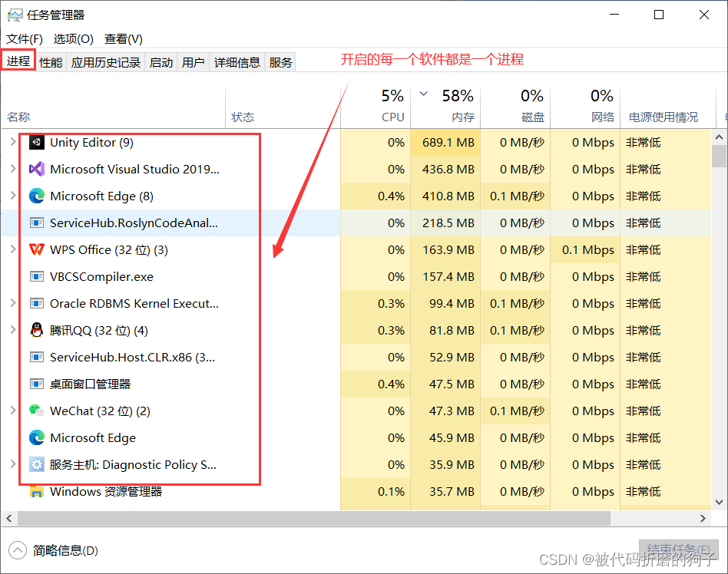Click the horizontal scrollbar thumb
Screen dimensions: 728x574
coord(314,518)
